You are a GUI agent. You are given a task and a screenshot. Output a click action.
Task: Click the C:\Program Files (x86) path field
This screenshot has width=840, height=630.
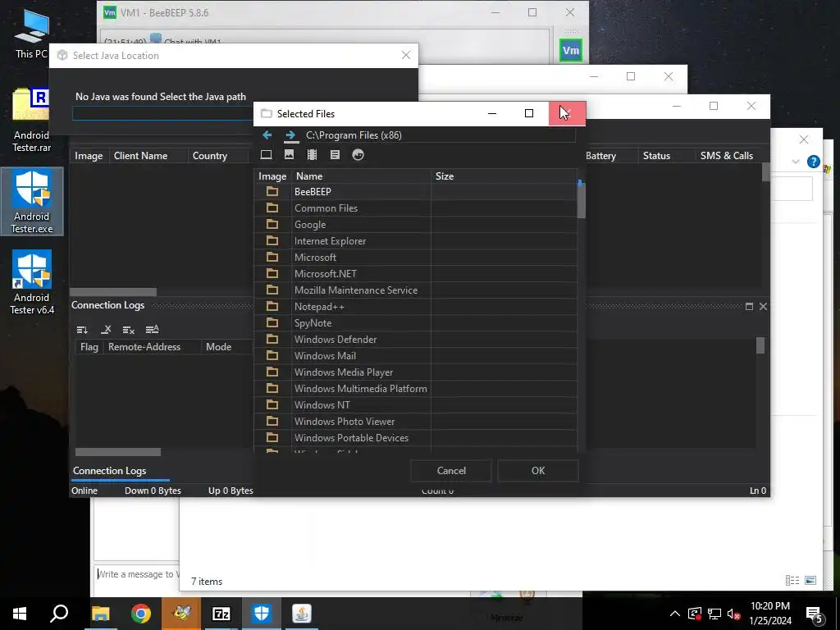pyautogui.click(x=440, y=135)
